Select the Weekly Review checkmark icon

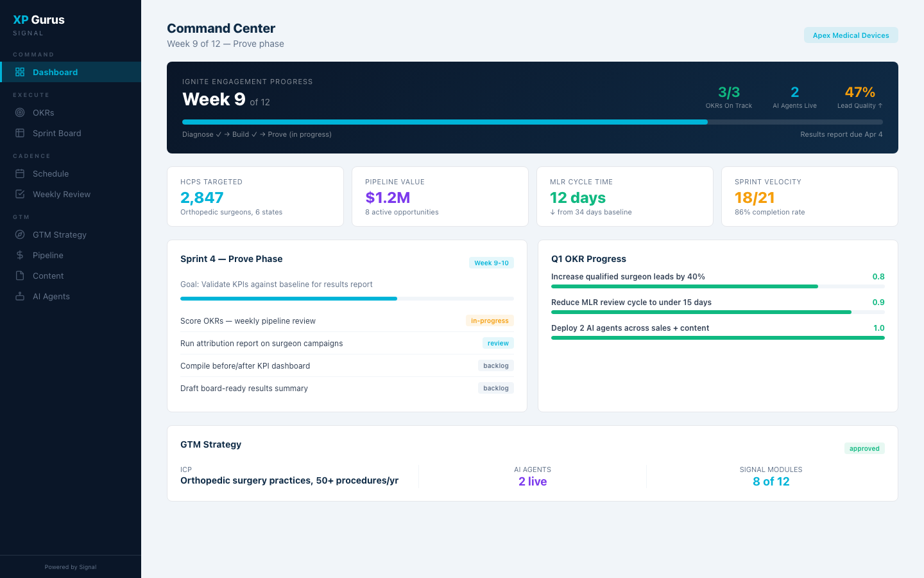point(19,194)
